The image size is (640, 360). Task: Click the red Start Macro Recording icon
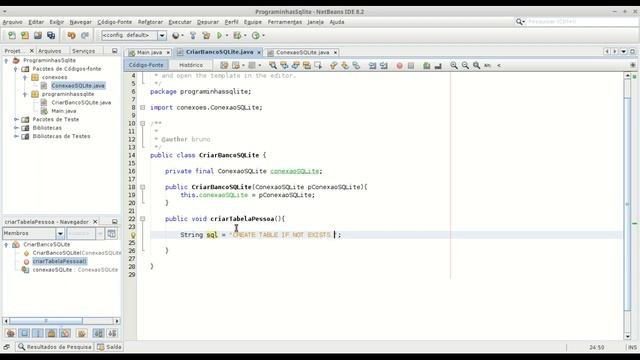(400, 65)
